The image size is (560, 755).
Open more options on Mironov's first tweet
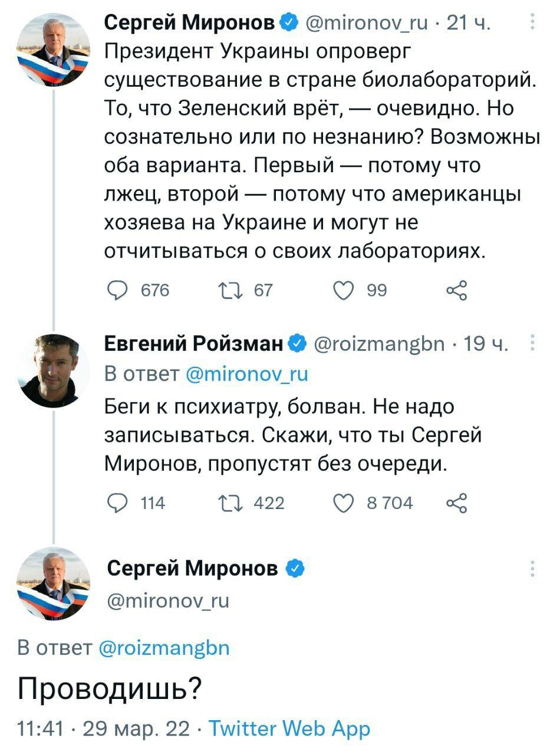(533, 24)
